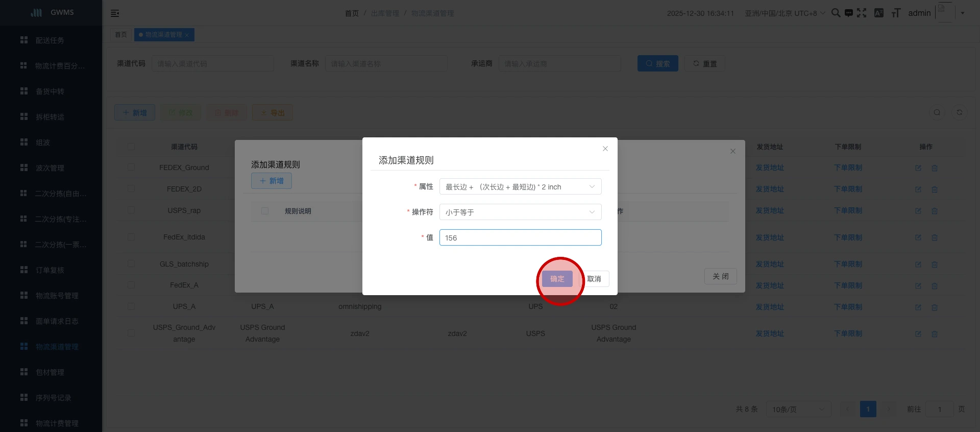Toggle search visibility round icon
This screenshot has width=980, height=432.
coord(937,112)
